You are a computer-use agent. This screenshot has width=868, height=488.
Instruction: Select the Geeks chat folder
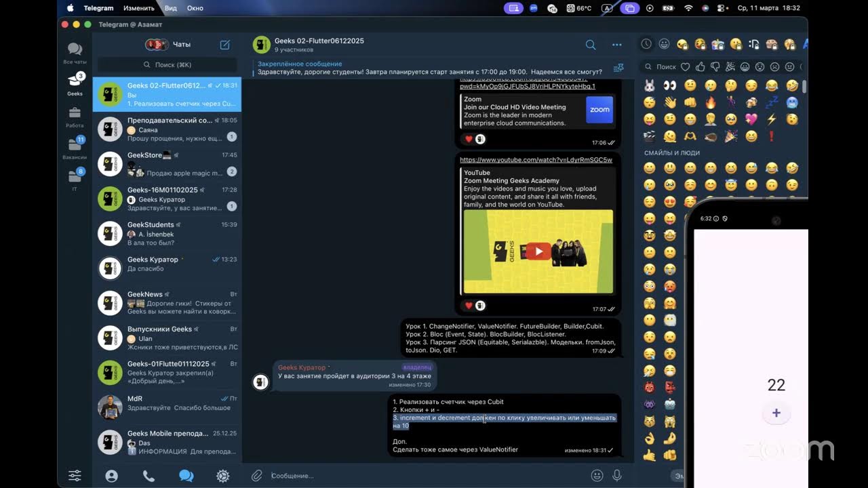coord(75,84)
